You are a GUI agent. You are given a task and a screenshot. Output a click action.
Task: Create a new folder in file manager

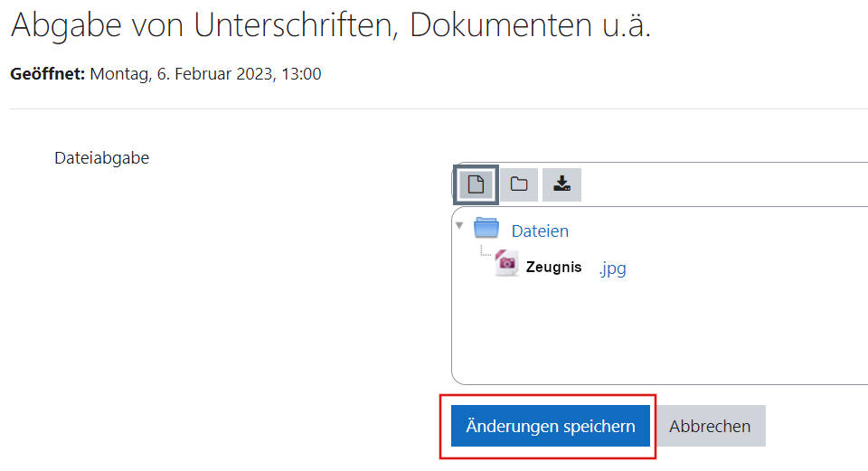(519, 184)
